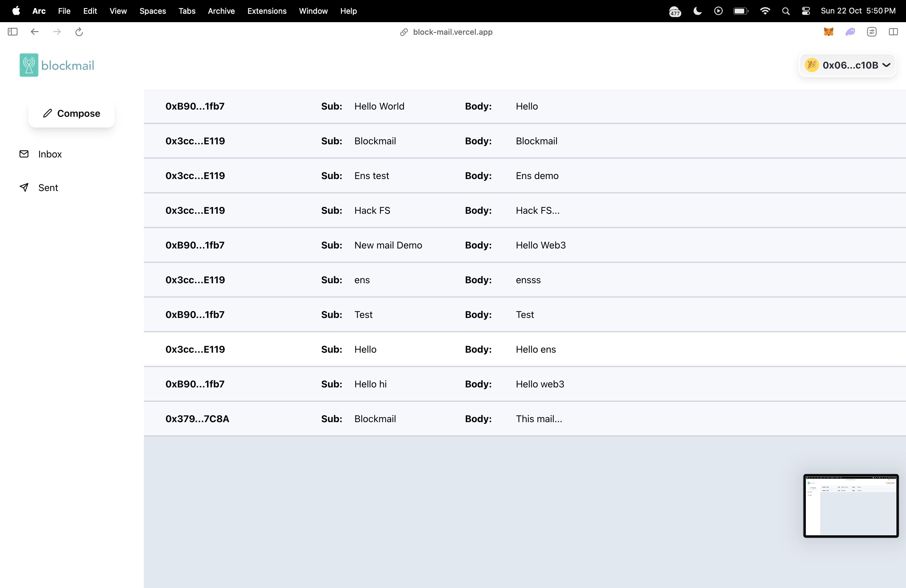Open the mail with subject ens
906x588 pixels.
click(x=525, y=280)
